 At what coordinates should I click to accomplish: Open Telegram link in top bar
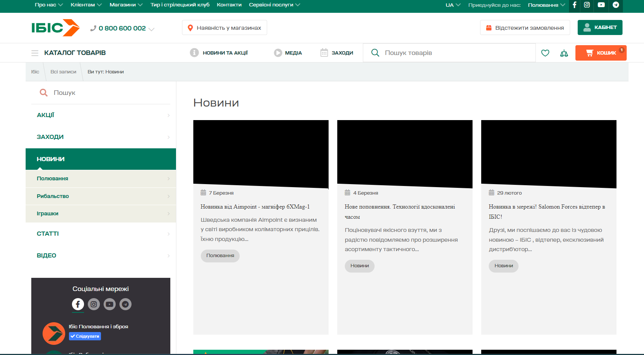[616, 5]
